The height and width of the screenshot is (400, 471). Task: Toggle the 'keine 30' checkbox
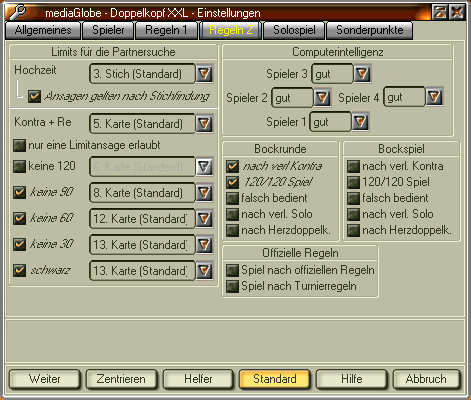19,244
